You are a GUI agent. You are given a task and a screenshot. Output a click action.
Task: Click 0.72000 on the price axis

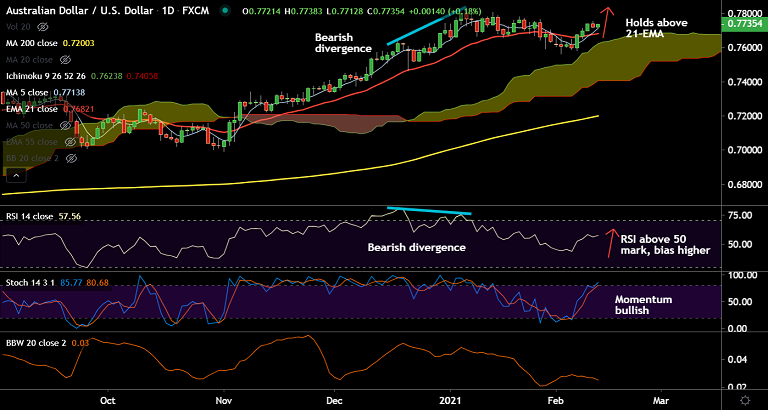point(744,116)
